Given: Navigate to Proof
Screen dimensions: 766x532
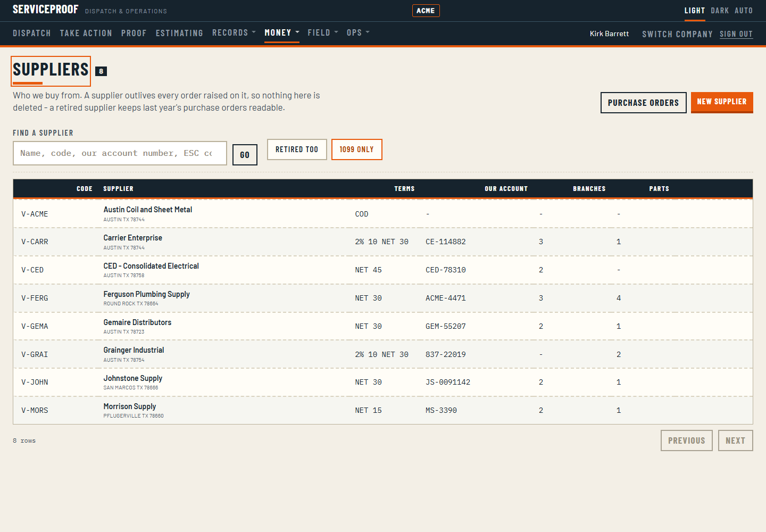Looking at the screenshot, I should coord(134,33).
